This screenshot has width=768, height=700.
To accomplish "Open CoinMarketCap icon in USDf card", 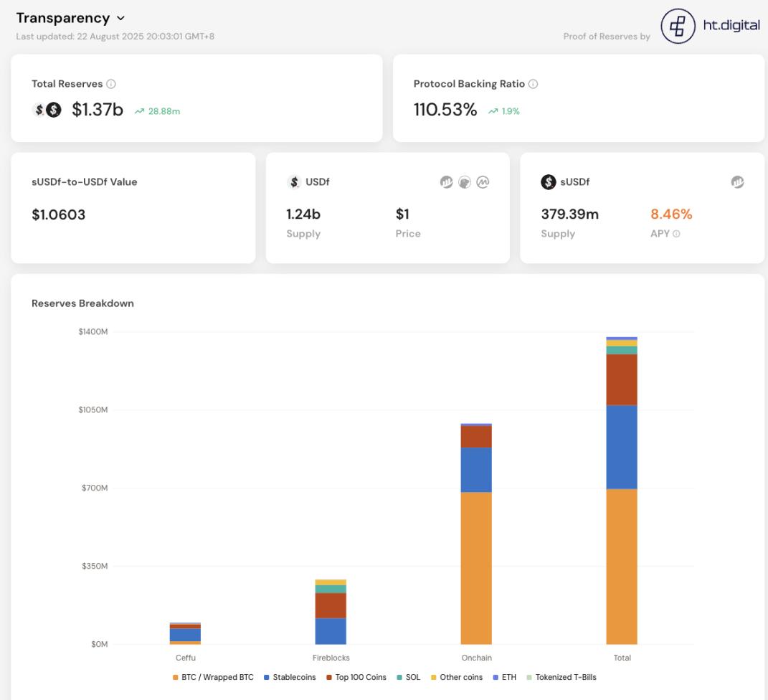I will [x=483, y=182].
